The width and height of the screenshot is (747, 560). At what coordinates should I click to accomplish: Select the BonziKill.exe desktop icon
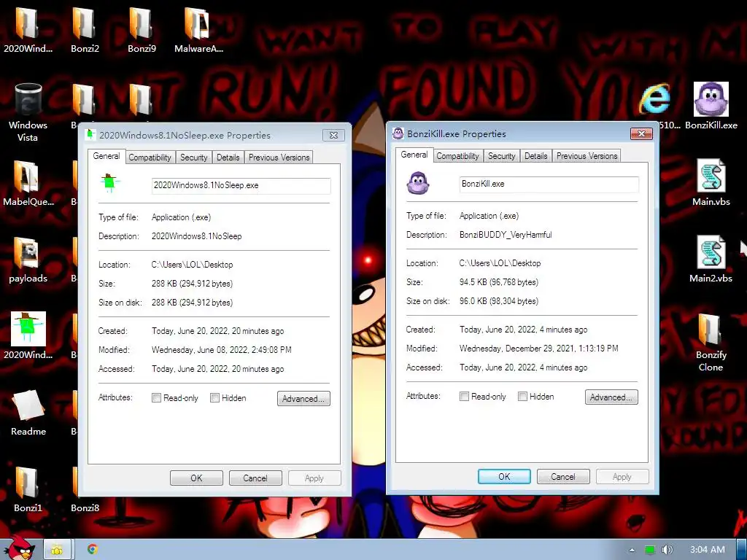(711, 106)
